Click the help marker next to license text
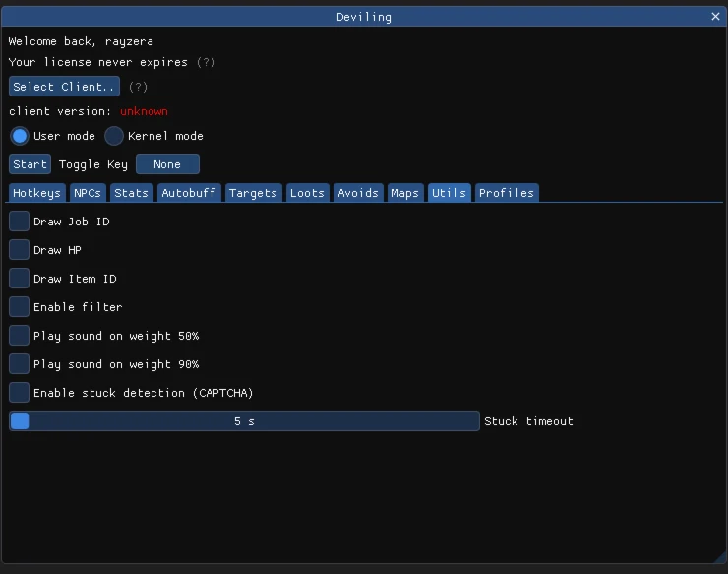The height and width of the screenshot is (574, 728). pos(206,62)
